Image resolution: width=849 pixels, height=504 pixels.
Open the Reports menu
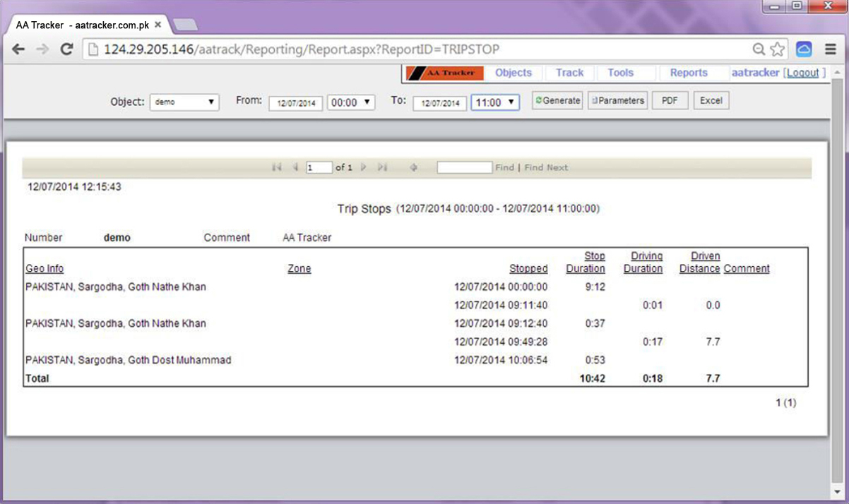click(x=688, y=73)
